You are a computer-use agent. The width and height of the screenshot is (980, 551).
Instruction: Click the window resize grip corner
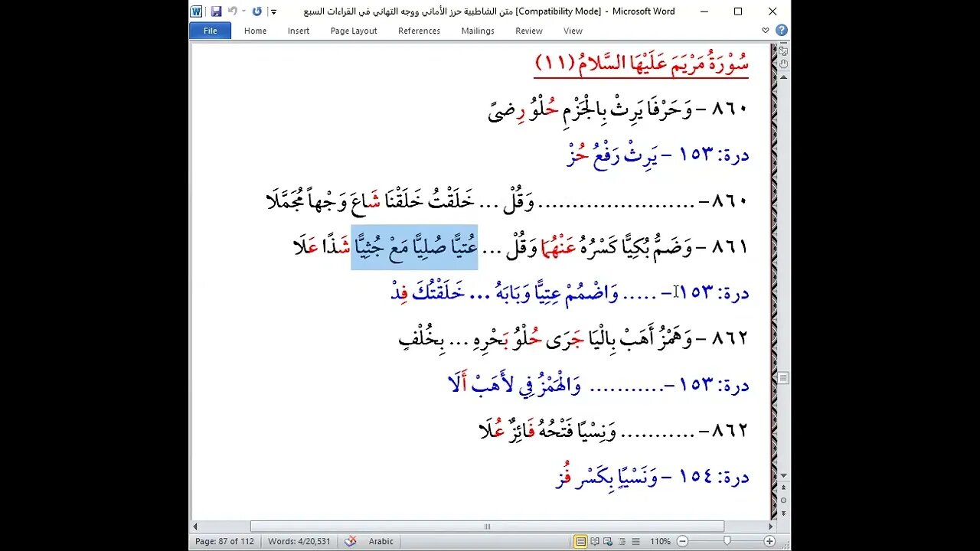click(785, 544)
